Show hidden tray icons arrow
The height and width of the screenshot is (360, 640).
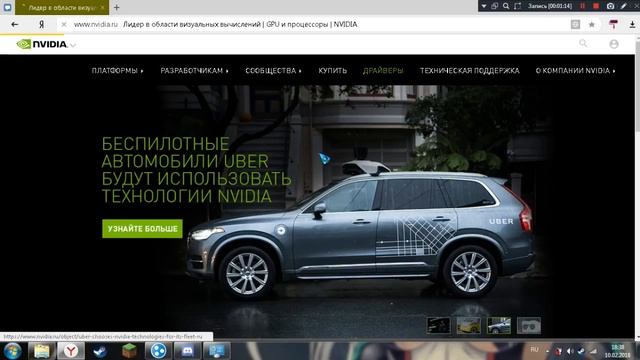click(x=548, y=351)
